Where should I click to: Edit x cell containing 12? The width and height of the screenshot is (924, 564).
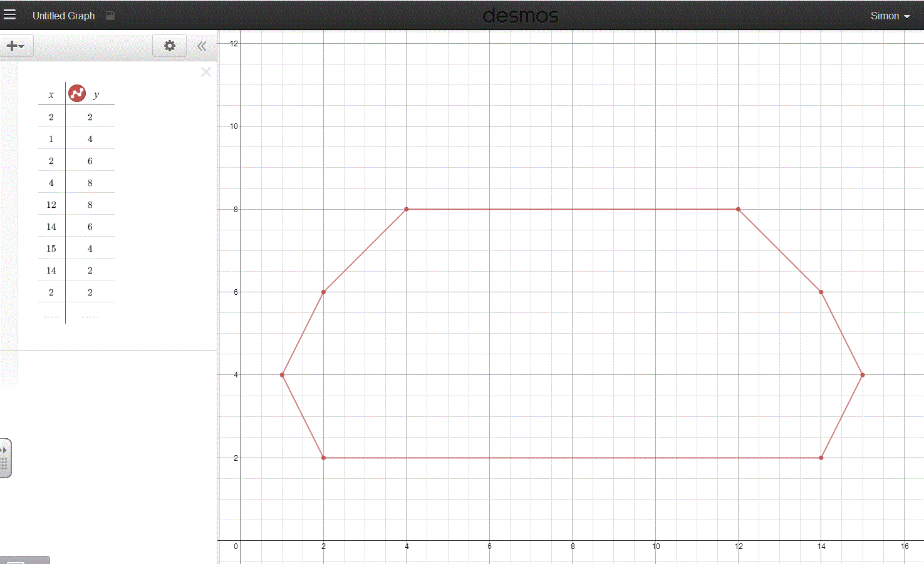tap(51, 205)
